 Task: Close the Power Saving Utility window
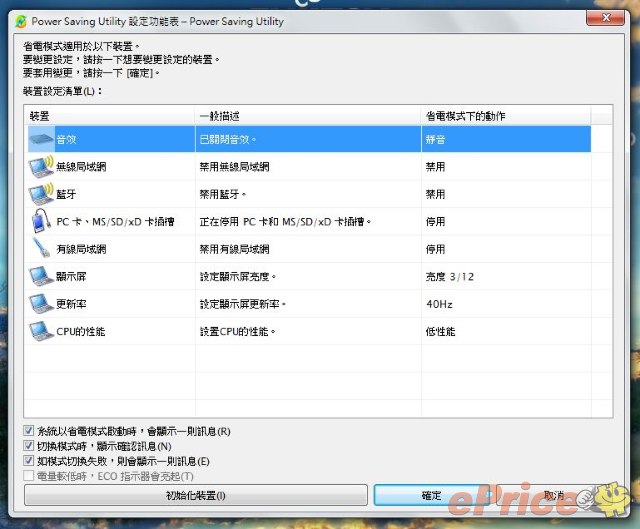606,18
